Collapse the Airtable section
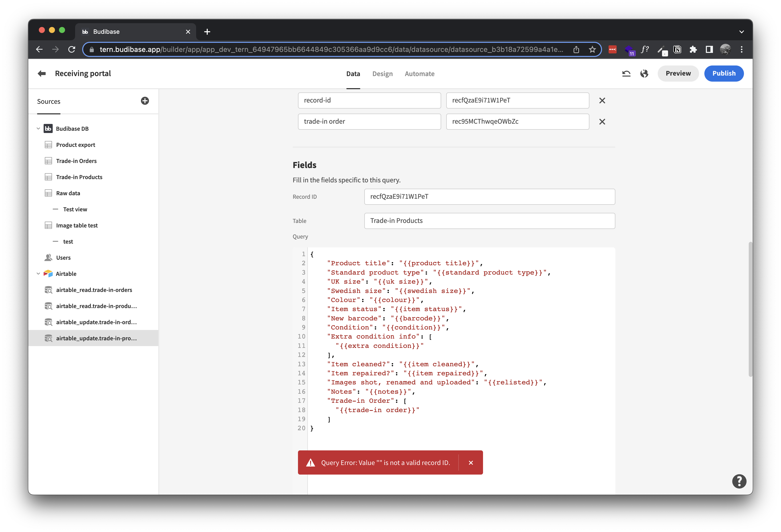The height and width of the screenshot is (532, 781). (38, 274)
